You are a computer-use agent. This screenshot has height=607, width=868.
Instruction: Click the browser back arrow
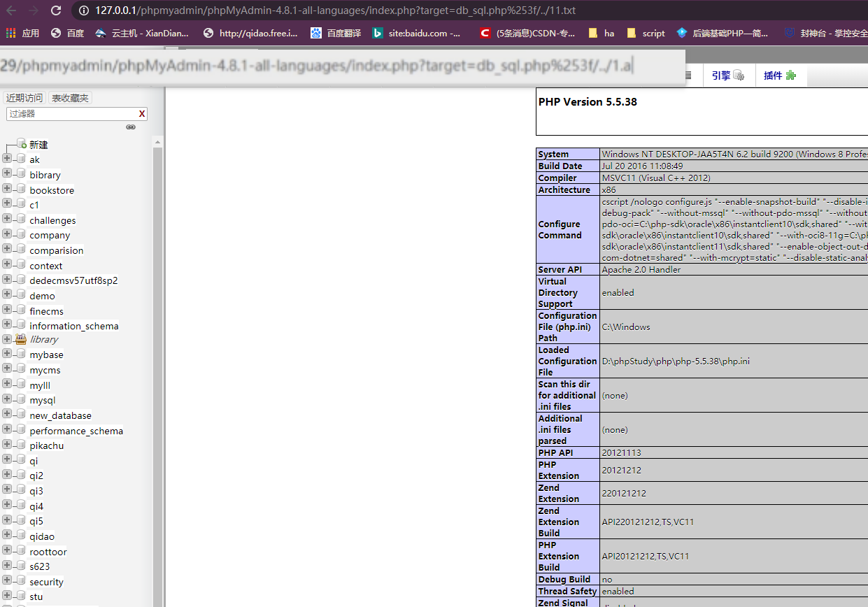point(12,10)
